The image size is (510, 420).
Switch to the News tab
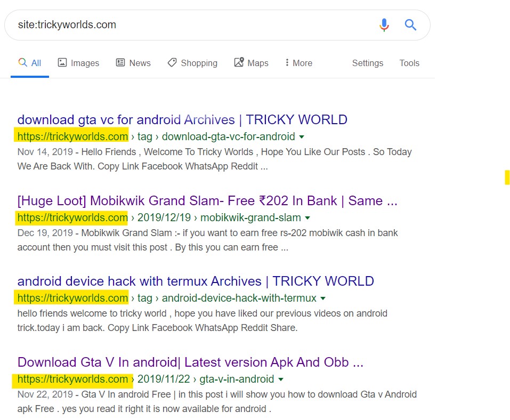click(x=133, y=63)
